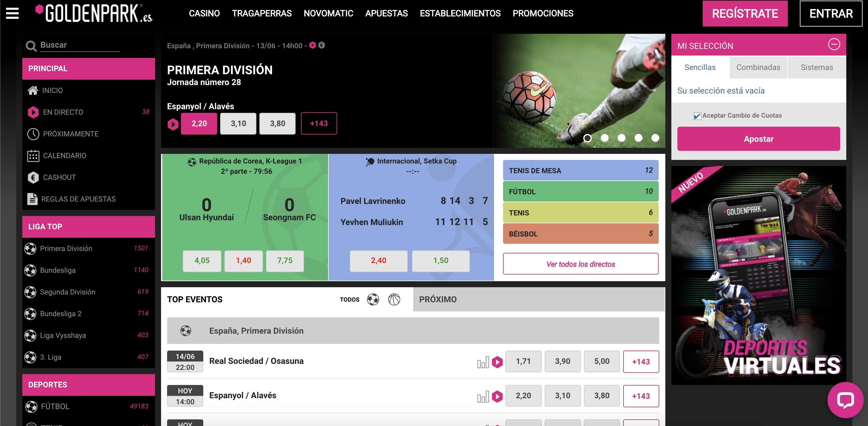868x426 pixels.
Task: Open Promociones in top navigation
Action: 543,14
